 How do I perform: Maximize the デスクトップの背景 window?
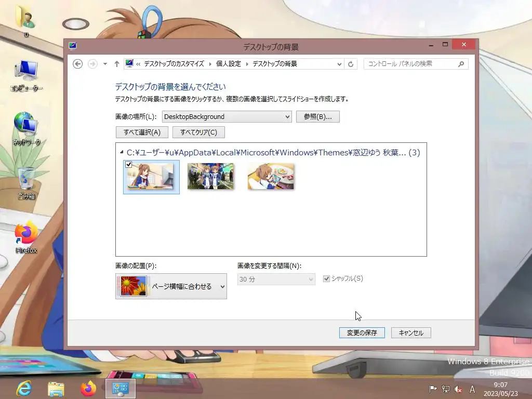(445, 45)
